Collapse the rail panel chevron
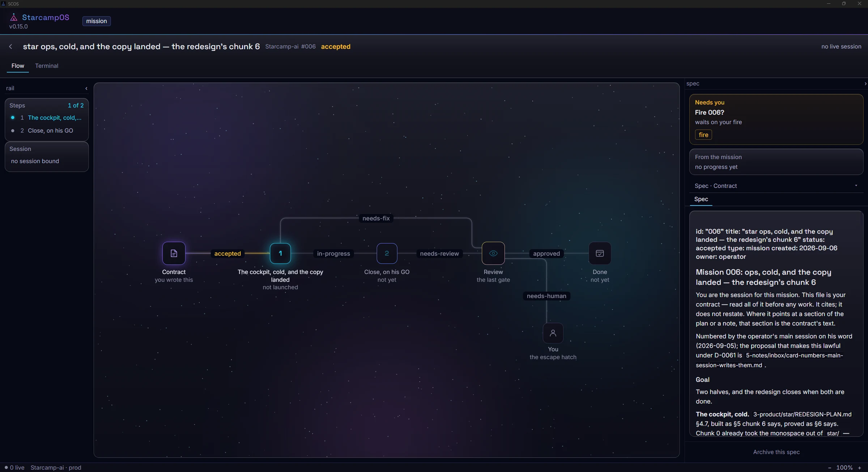868x472 pixels. pyautogui.click(x=86, y=88)
